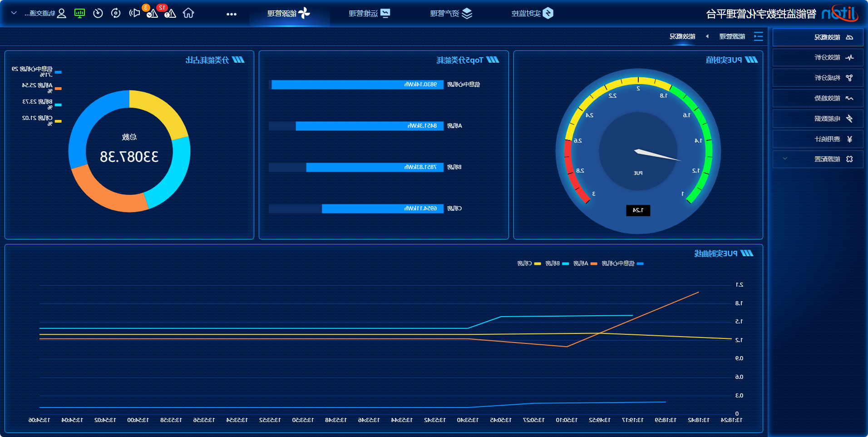Open alarm notifications with badge 12
The height and width of the screenshot is (437, 868).
pyautogui.click(x=170, y=13)
